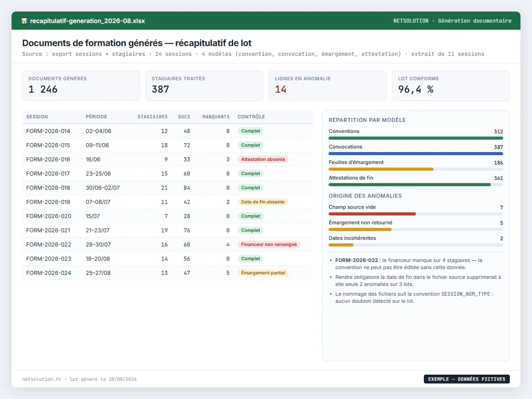The height and width of the screenshot is (399, 532).
Task: Click the Convocations blue progress bar
Action: click(x=416, y=153)
